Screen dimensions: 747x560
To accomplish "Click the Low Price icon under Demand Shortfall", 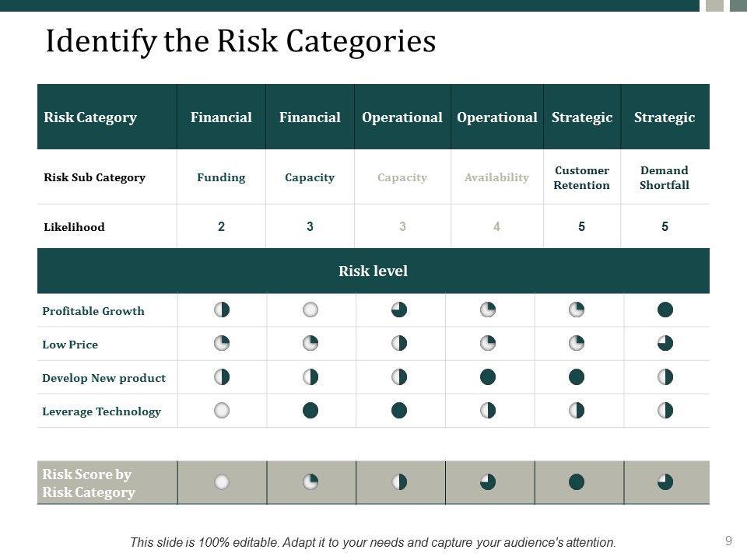I will pyautogui.click(x=665, y=344).
